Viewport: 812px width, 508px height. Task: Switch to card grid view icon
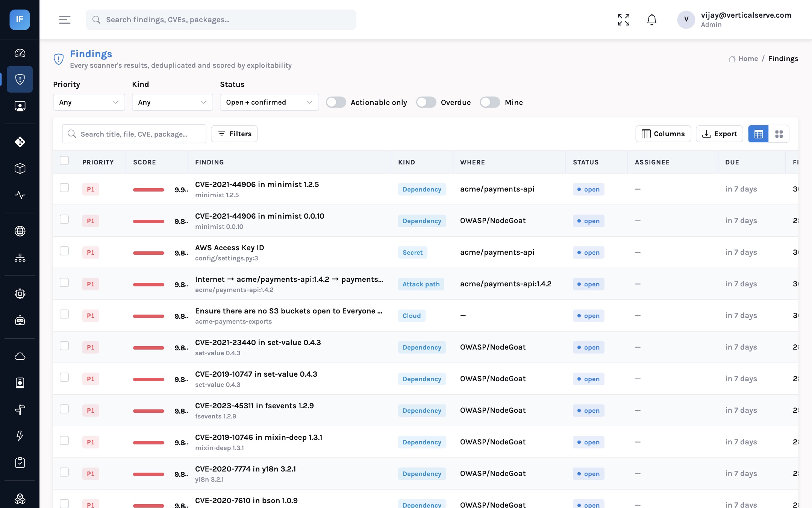(x=779, y=134)
